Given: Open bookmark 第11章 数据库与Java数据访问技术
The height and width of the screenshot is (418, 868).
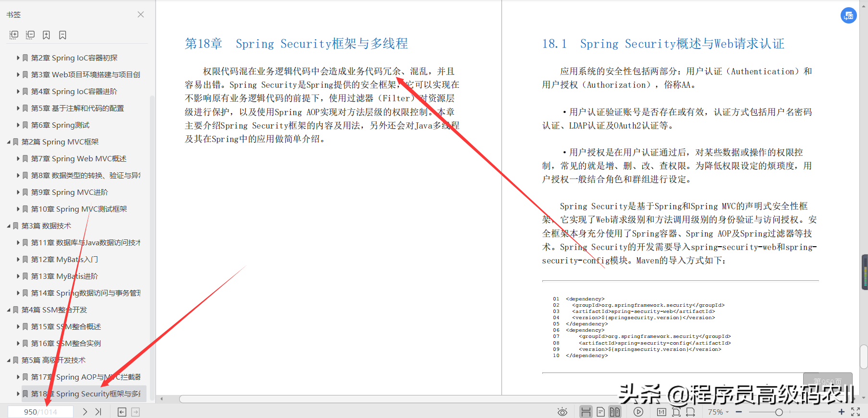Looking at the screenshot, I should (x=86, y=242).
